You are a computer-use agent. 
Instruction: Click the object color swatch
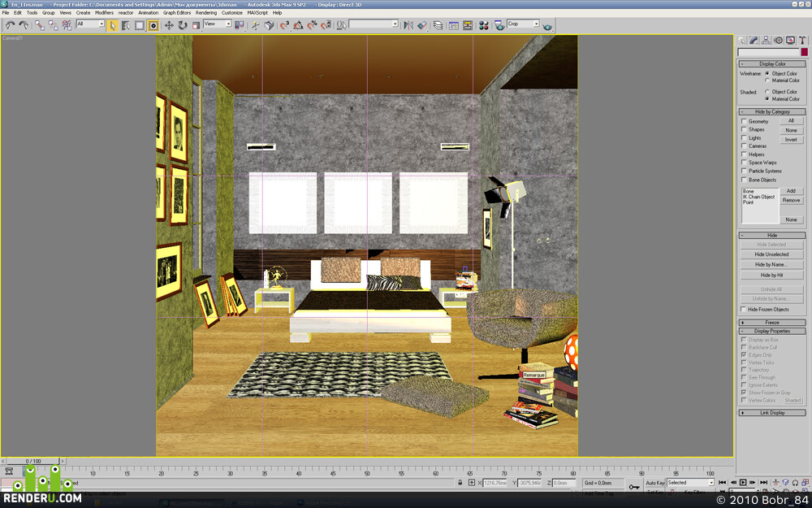pos(804,52)
